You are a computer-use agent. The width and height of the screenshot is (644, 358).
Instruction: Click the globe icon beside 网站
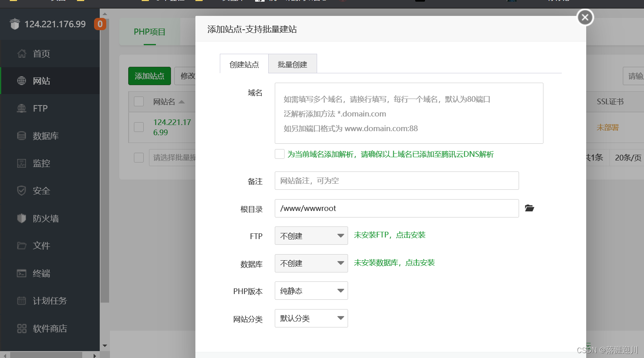[x=22, y=81]
